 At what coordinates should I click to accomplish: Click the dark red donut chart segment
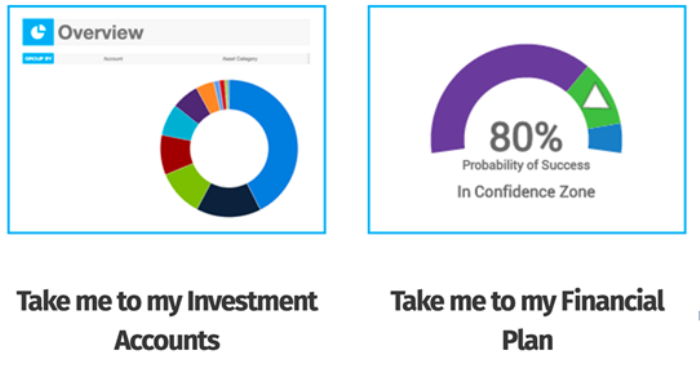pyautogui.click(x=175, y=154)
